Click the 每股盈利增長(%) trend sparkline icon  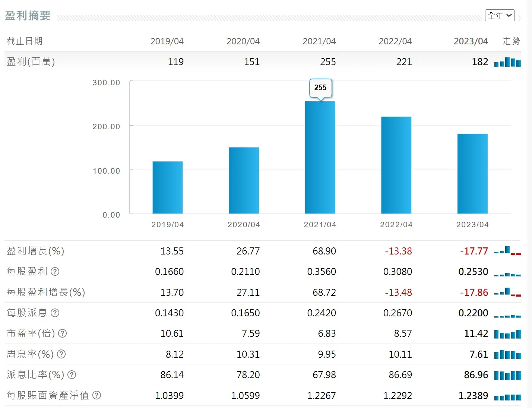pos(507,292)
